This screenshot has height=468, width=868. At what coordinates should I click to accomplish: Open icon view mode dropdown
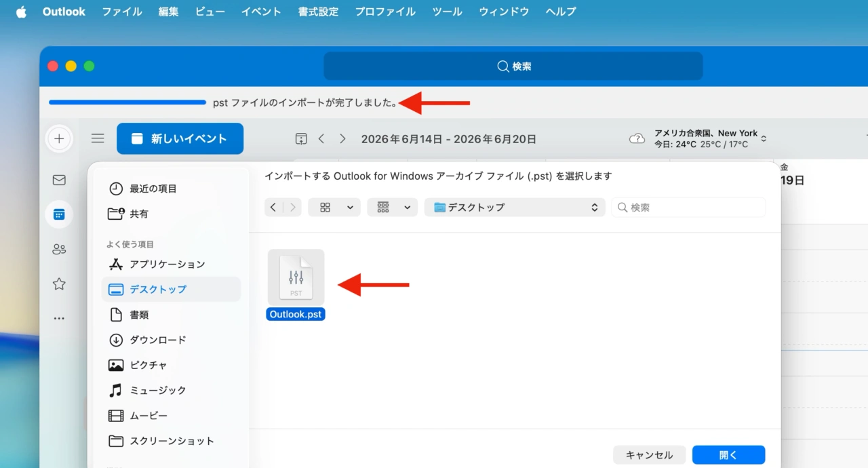pyautogui.click(x=334, y=207)
